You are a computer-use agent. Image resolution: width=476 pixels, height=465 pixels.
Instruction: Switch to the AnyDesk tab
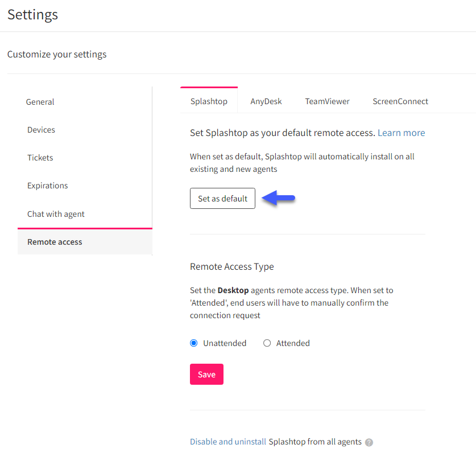266,101
